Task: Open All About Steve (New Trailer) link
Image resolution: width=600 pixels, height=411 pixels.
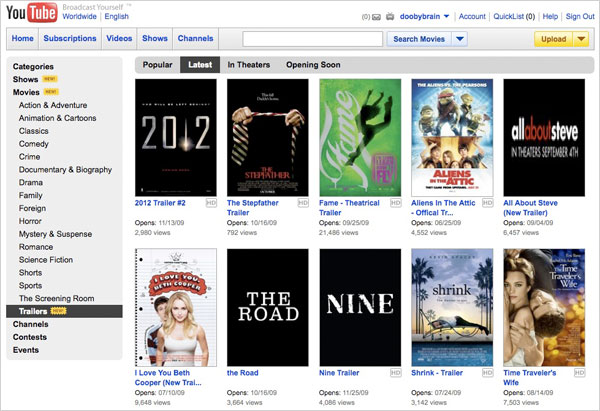Action: (x=530, y=208)
